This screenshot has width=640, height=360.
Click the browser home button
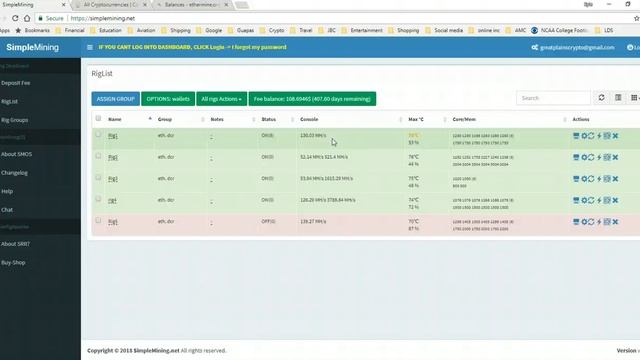point(27,18)
